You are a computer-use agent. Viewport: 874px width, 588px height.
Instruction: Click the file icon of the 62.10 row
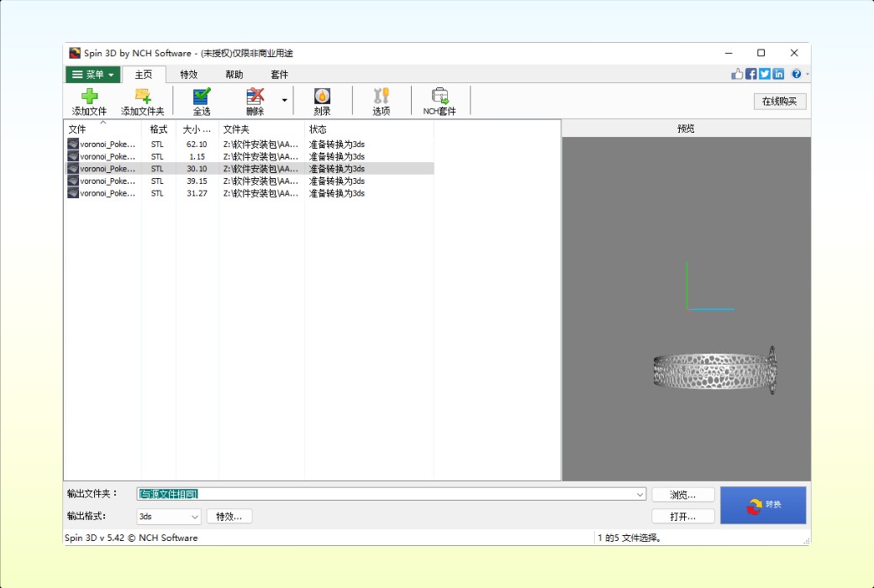73,144
